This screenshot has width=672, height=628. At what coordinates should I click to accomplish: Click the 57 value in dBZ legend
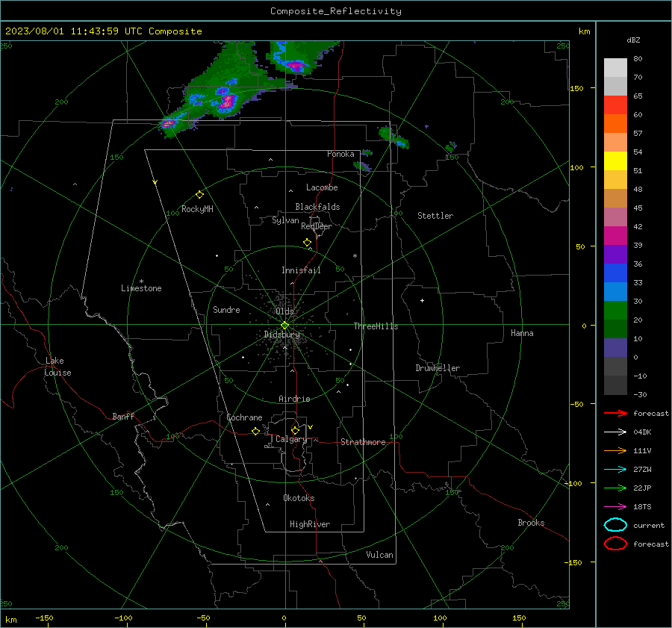[638, 133]
